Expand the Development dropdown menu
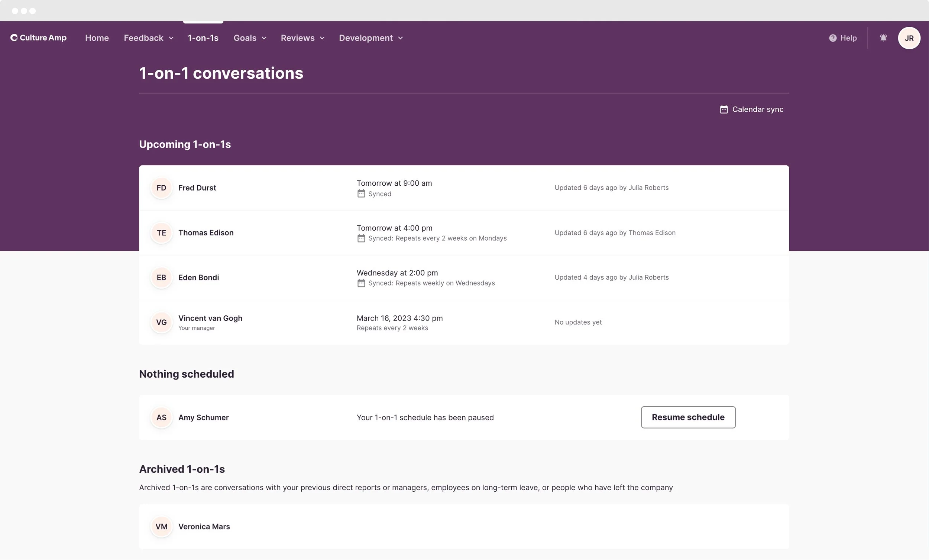 371,38
